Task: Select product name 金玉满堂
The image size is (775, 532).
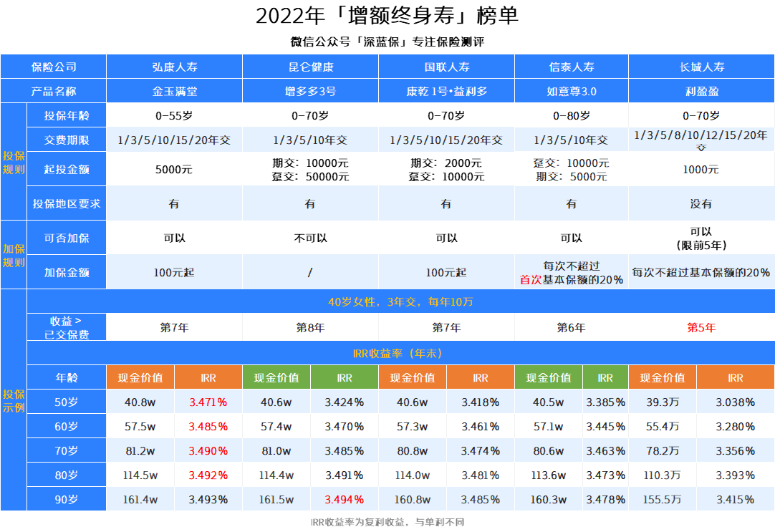Action: [x=174, y=92]
